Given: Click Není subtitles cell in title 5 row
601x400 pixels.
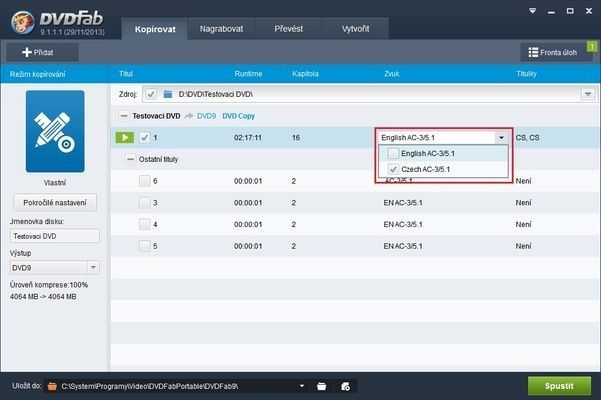Looking at the screenshot, I should coord(523,246).
